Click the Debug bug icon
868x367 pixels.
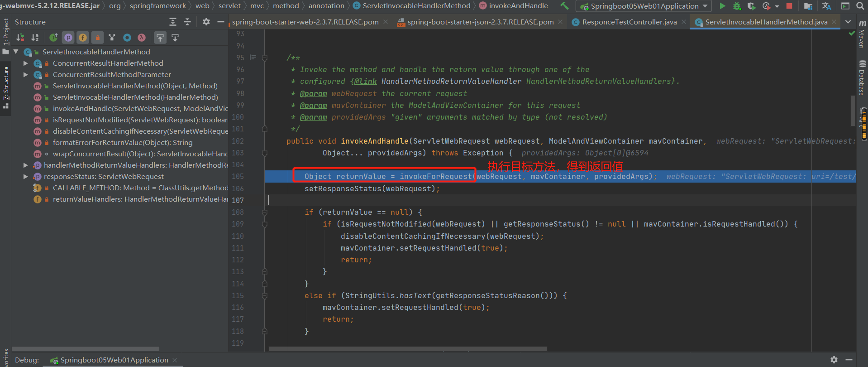point(737,6)
